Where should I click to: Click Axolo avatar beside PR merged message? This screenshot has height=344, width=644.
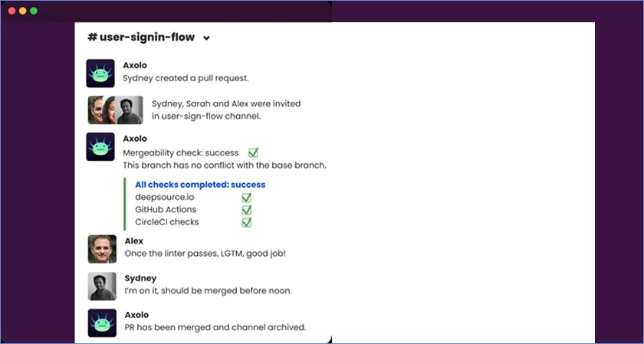pyautogui.click(x=101, y=323)
